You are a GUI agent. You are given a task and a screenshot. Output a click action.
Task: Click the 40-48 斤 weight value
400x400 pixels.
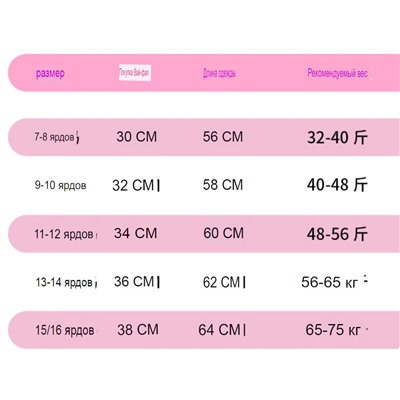[337, 185]
